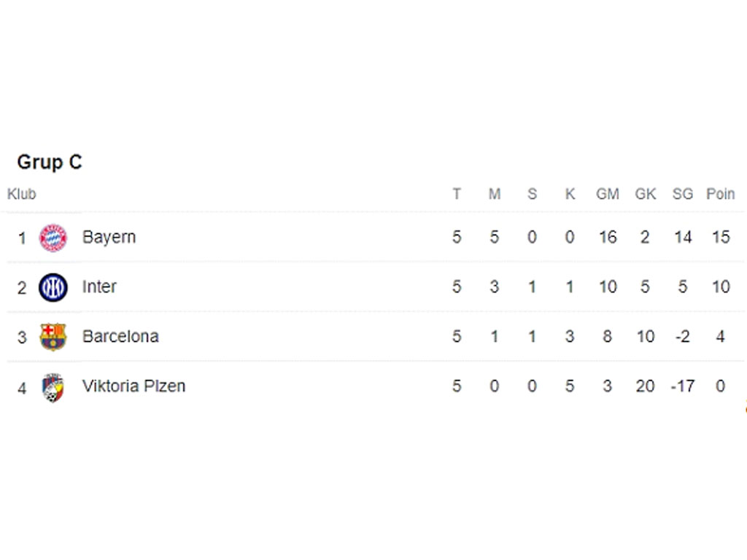Click the Poin column header
This screenshot has width=747, height=560.
(720, 194)
